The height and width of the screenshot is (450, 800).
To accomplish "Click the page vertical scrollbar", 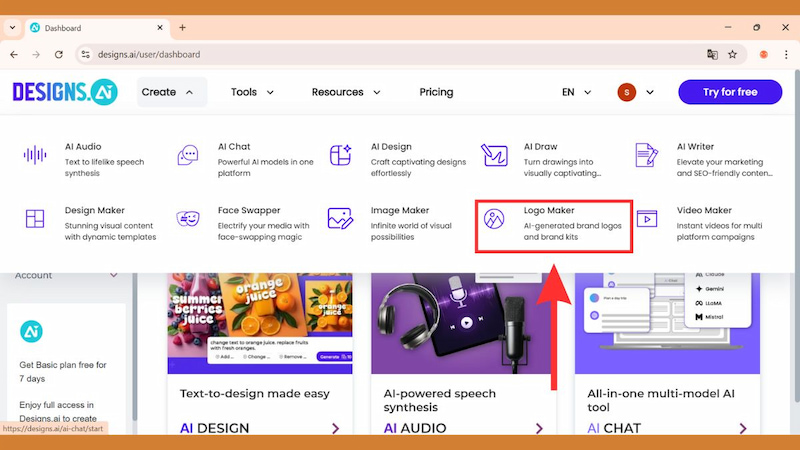I will click(x=796, y=235).
